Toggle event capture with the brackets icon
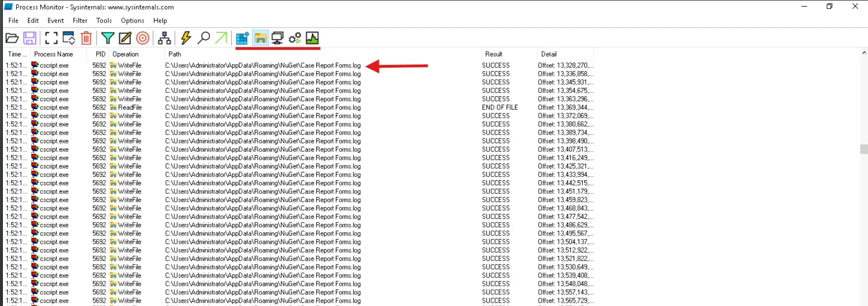This screenshot has height=306, width=868. (51, 38)
